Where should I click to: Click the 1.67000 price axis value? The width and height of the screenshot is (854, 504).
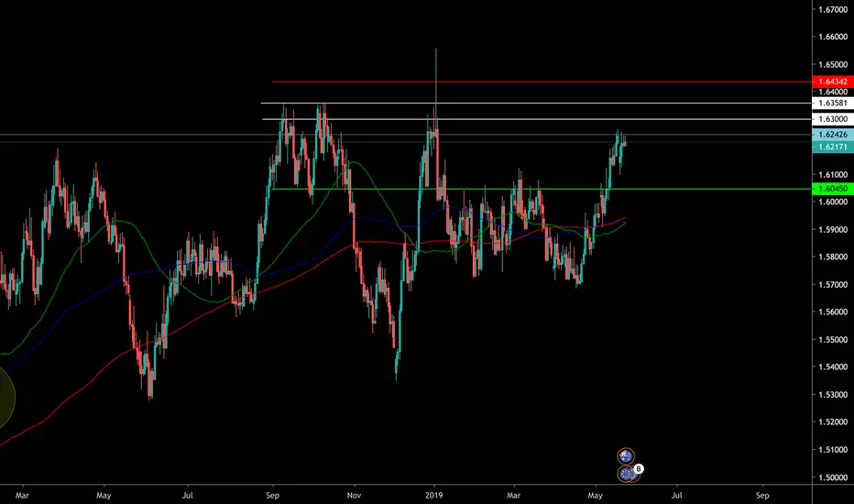point(833,9)
